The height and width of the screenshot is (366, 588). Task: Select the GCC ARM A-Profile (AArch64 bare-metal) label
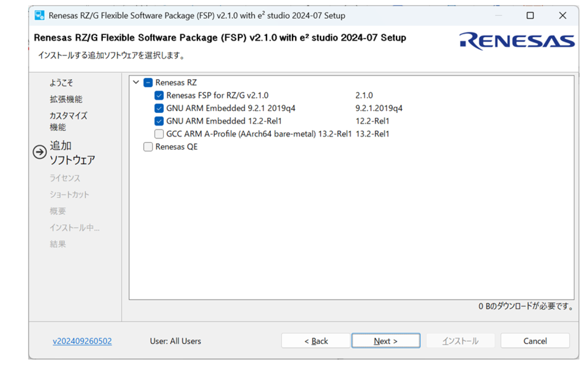(x=259, y=134)
